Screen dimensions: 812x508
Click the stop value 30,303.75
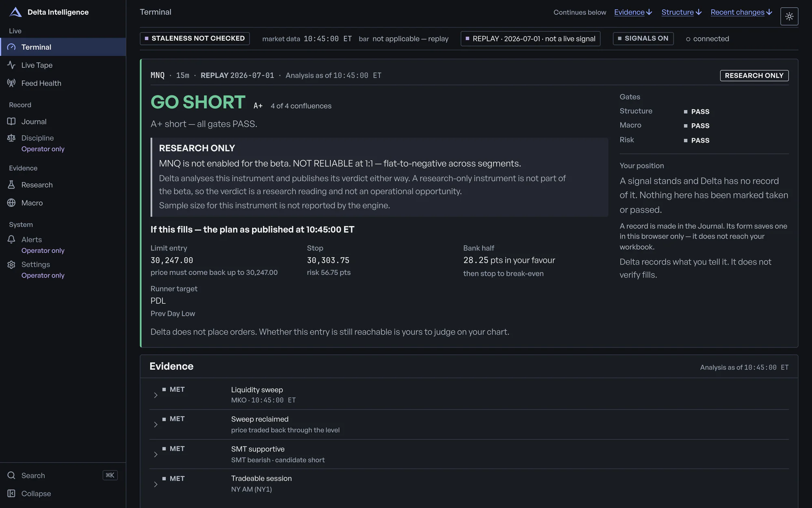(328, 260)
